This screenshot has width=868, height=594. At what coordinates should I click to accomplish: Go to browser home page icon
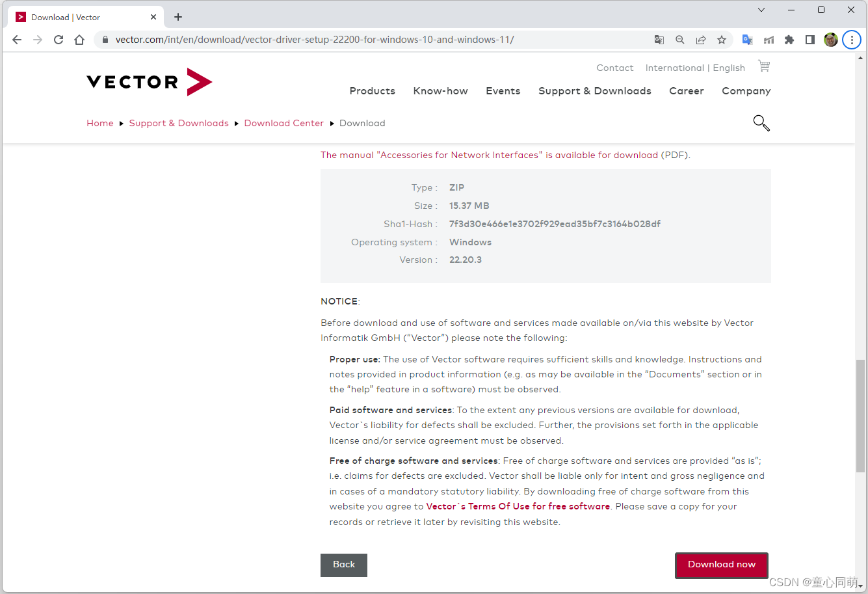tap(79, 40)
